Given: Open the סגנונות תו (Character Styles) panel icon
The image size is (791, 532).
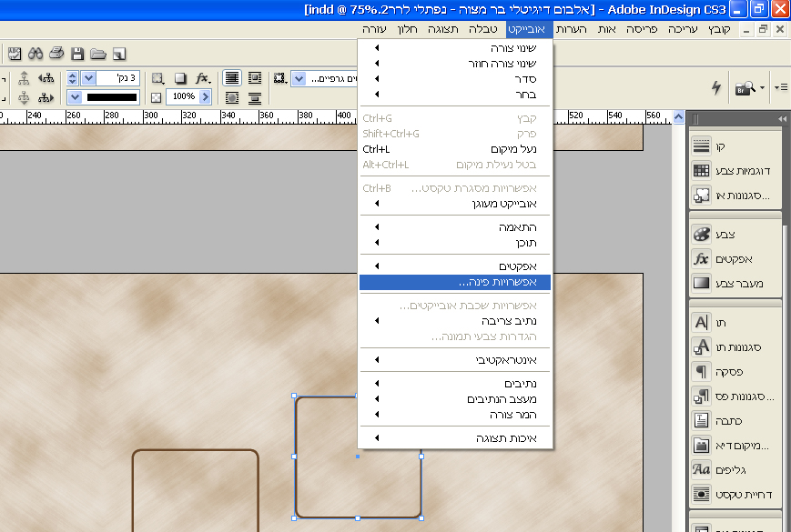Looking at the screenshot, I should click(x=701, y=346).
